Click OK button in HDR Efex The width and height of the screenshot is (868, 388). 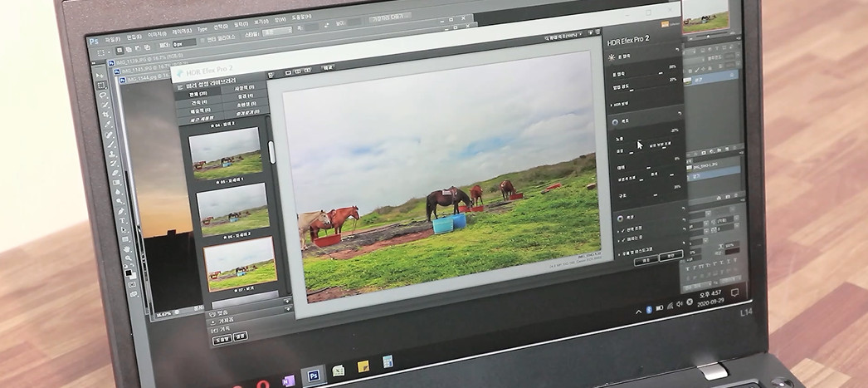(671, 256)
